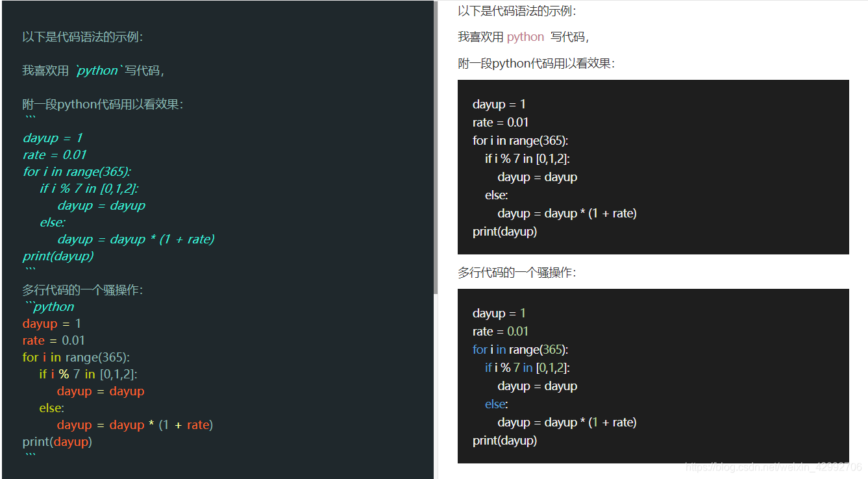Screen dimensions: 868x479
Task: Click '多行代码的一个骚操作:' line in dark editor
Action: click(82, 290)
